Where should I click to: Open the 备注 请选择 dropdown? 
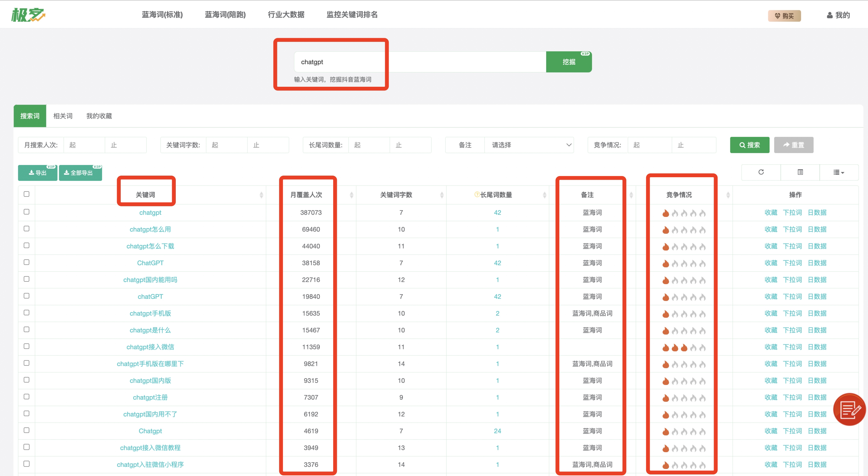529,145
